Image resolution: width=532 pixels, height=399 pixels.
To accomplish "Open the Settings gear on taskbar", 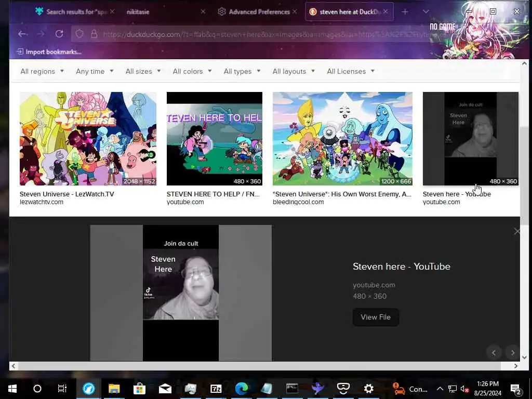I will click(x=368, y=389).
